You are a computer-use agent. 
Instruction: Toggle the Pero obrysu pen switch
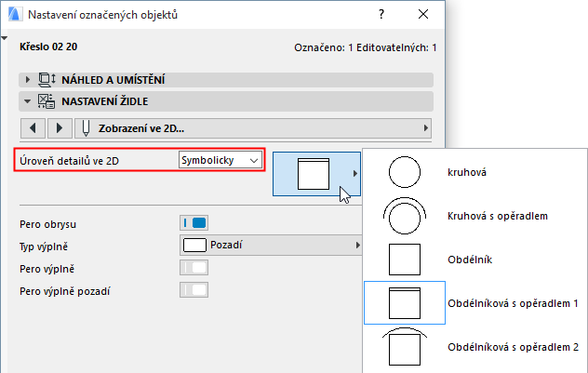click(194, 222)
